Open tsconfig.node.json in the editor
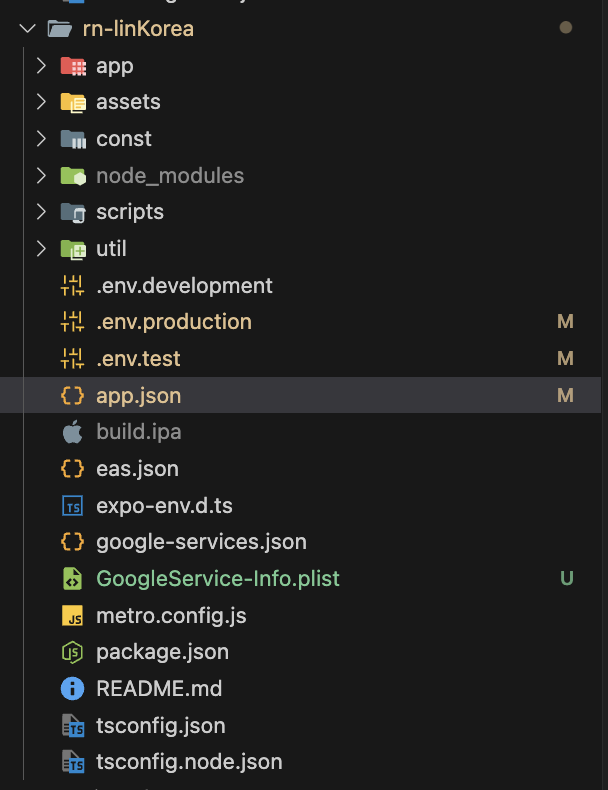Viewport: 608px width, 790px height. click(189, 762)
